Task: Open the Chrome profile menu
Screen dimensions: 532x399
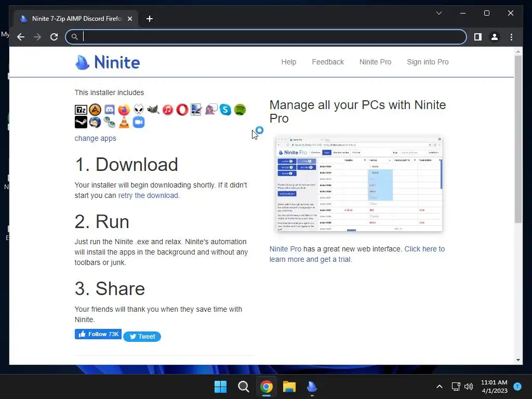Action: (495, 37)
